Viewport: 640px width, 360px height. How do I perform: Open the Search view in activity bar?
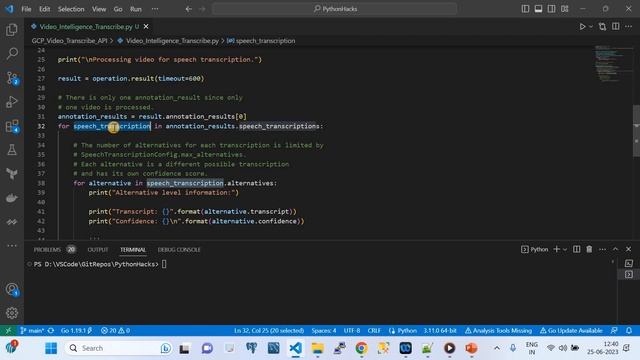12,53
